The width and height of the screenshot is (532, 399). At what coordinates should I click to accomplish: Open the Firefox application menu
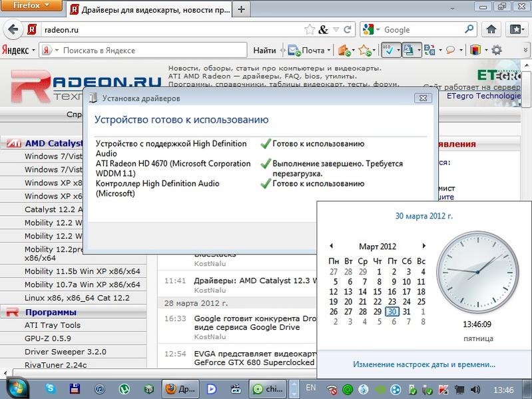click(31, 5)
